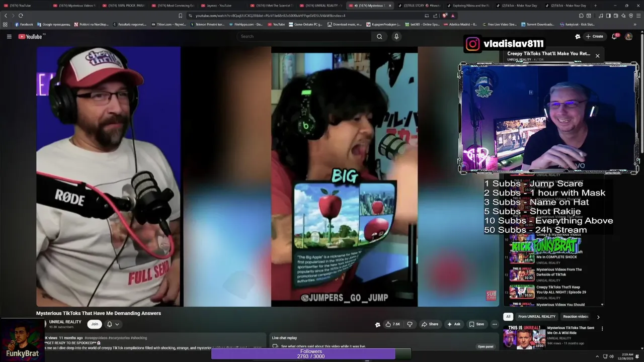Click the #creepyvideos hashtag

96,338
